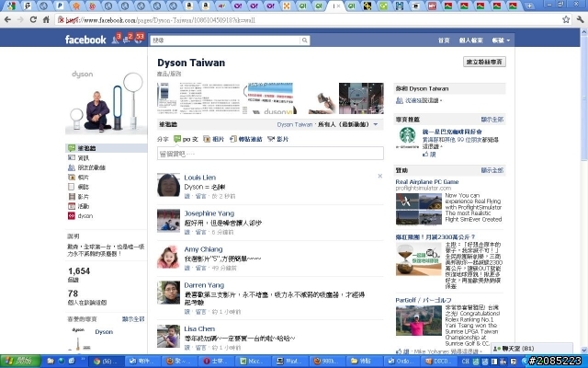Go to 首頁 in Facebook header
Viewport: 588px width, 368px height.
[x=444, y=40]
